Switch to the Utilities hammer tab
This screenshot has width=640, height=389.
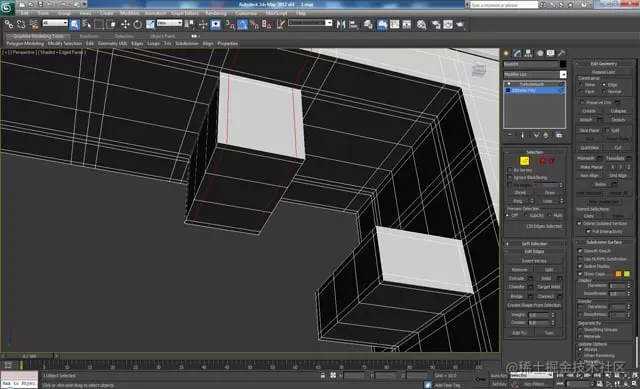562,53
